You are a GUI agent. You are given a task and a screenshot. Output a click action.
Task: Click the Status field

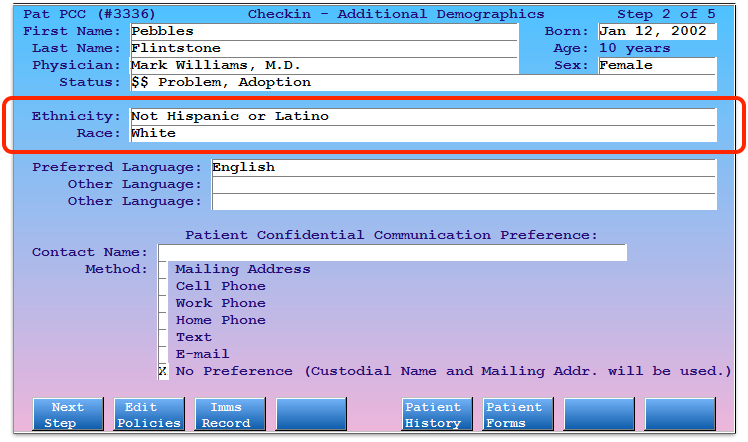[424, 82]
